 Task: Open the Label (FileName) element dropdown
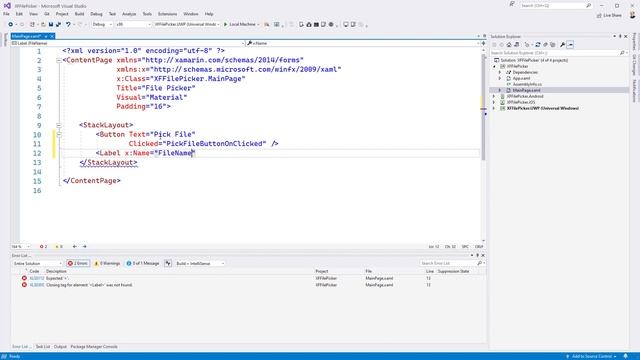tap(128, 43)
